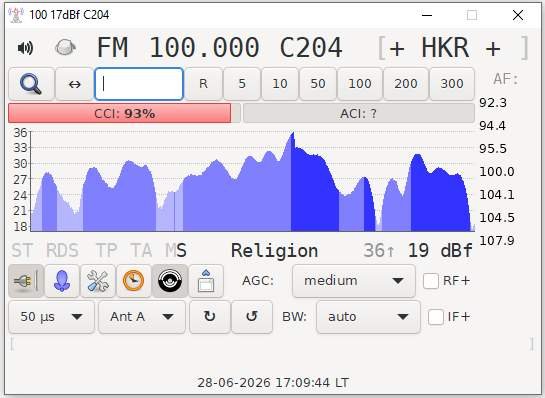Expand the Ant A antenna selector
This screenshot has height=398, width=545.
(142, 317)
